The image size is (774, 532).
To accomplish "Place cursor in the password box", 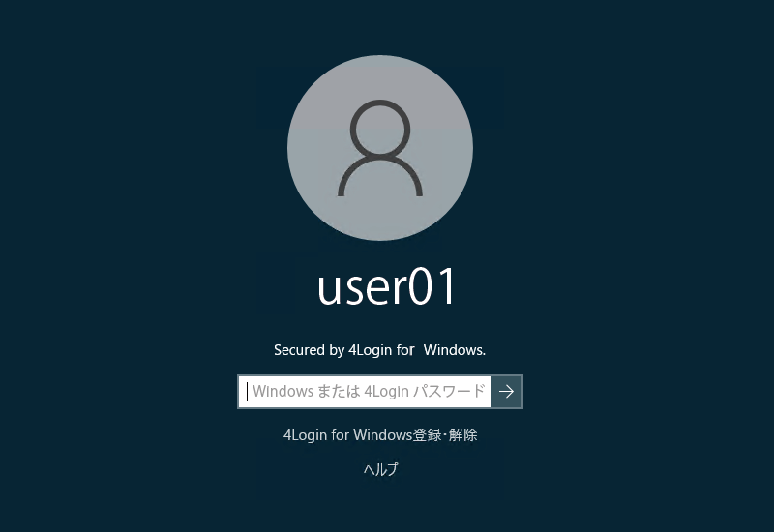I will click(x=365, y=392).
